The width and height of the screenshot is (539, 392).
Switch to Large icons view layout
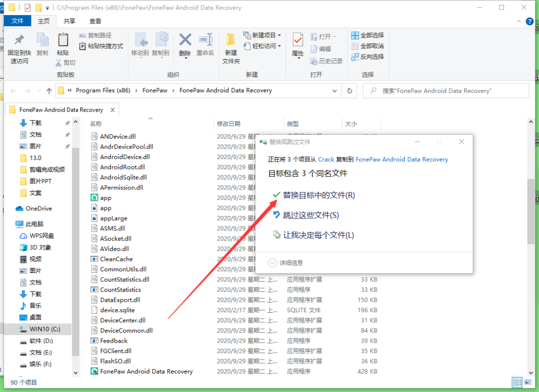528,383
